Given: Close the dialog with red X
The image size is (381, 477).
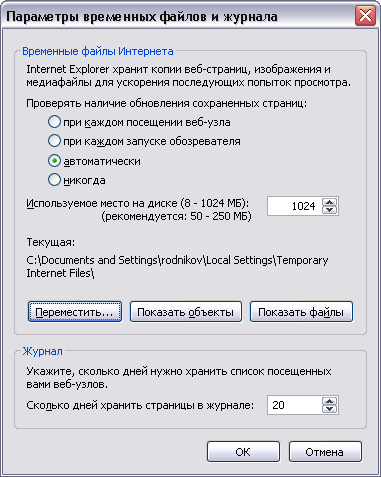Looking at the screenshot, I should point(365,15).
